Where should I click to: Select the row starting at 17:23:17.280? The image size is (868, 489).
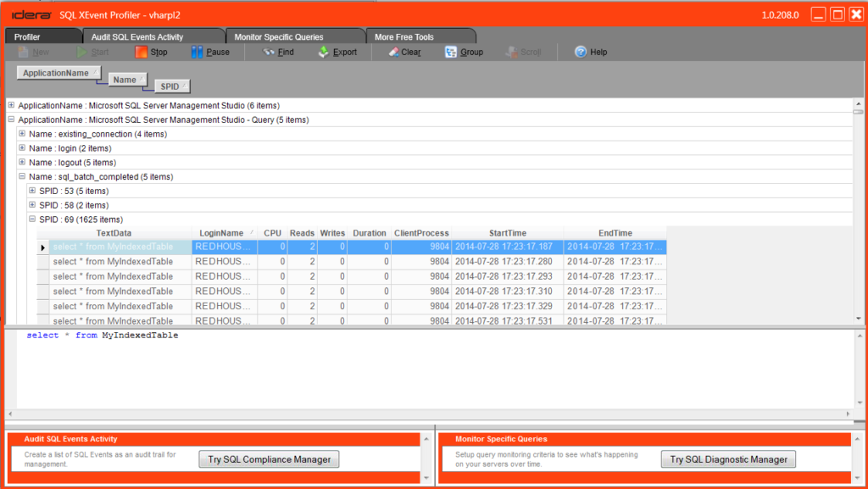coord(352,262)
